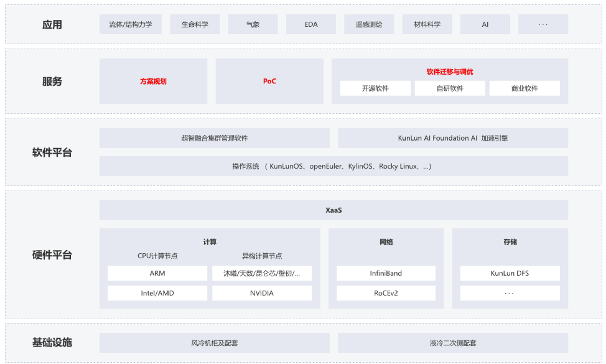Click the ARM compute node box

coord(157,273)
